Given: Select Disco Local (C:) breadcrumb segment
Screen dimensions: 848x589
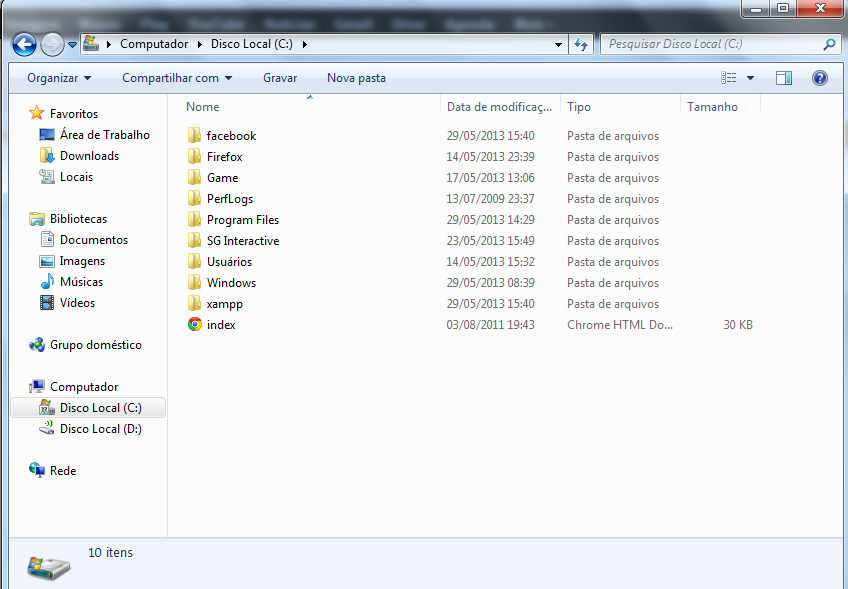Looking at the screenshot, I should pos(251,44).
